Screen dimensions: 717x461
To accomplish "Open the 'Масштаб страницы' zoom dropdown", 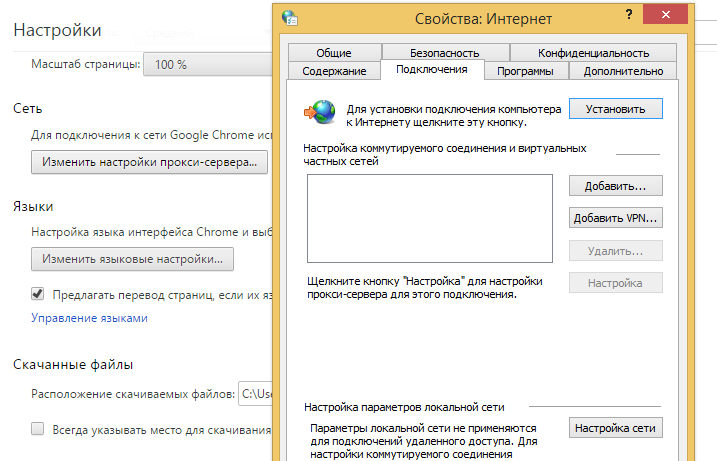I will pos(207,64).
